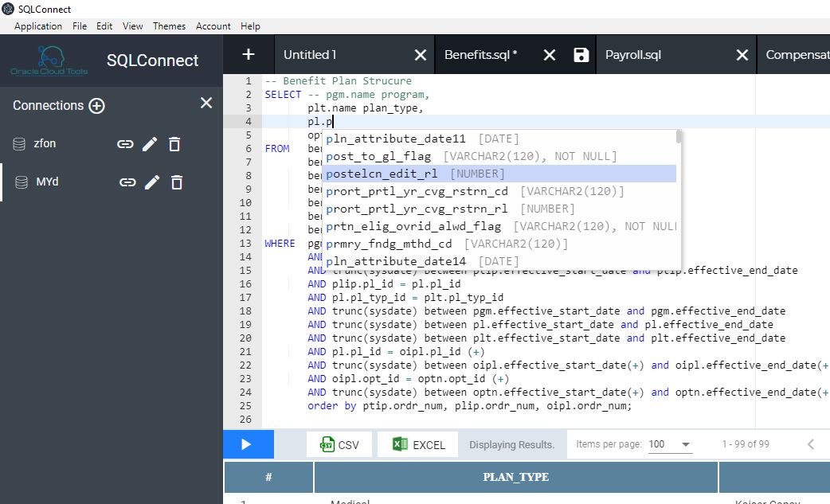
Task: Switch to the Payroll.sql tab
Action: 633,55
